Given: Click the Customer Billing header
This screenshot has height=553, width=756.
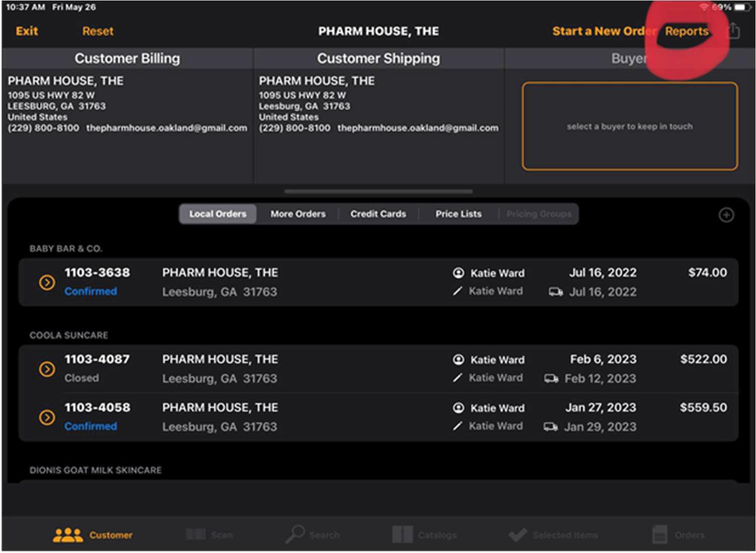Looking at the screenshot, I should (x=127, y=58).
